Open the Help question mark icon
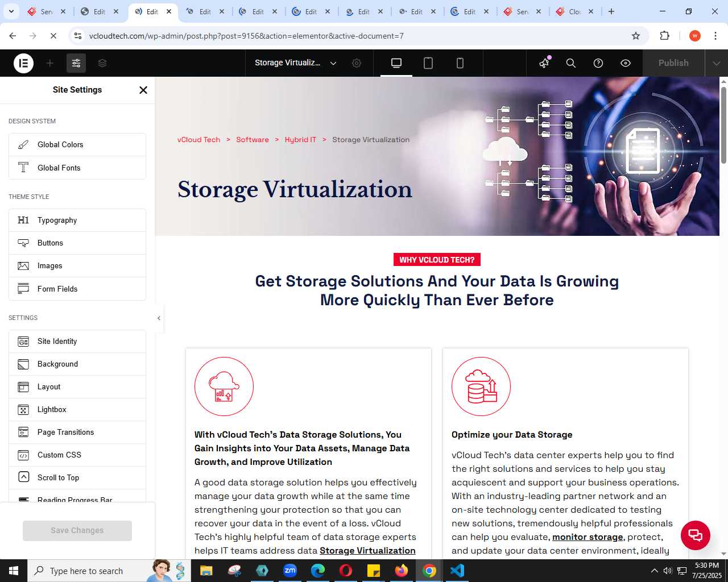 point(598,63)
